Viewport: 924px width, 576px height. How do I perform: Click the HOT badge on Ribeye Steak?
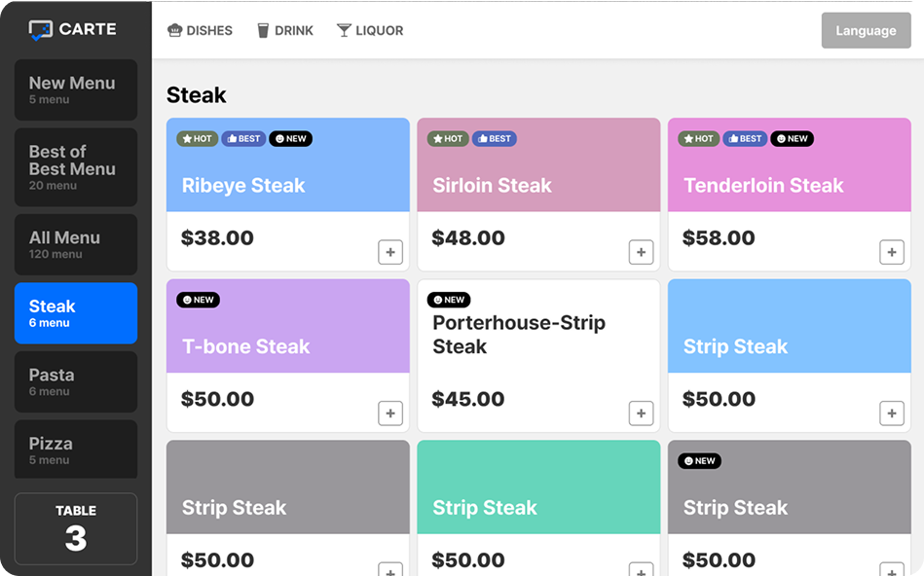coord(197,139)
